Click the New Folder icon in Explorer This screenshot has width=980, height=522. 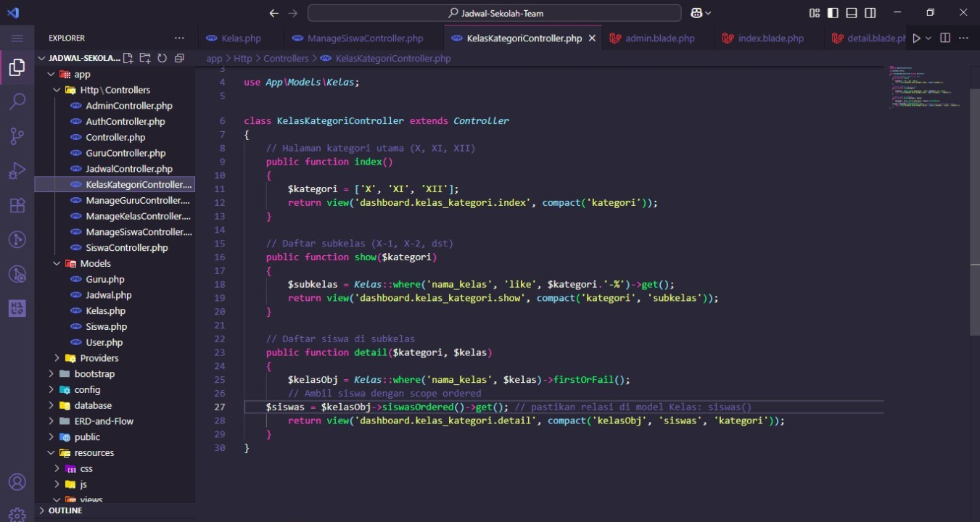(x=145, y=58)
